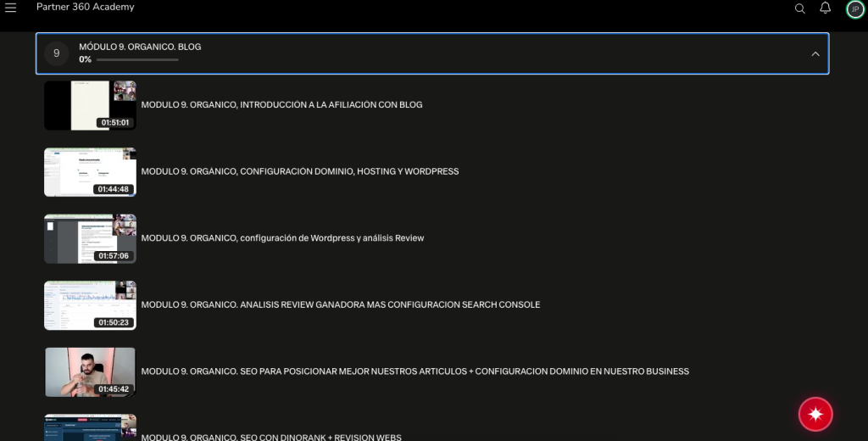The width and height of the screenshot is (868, 441).
Task: Click the Módulo 9 progress bar
Action: pyautogui.click(x=137, y=60)
